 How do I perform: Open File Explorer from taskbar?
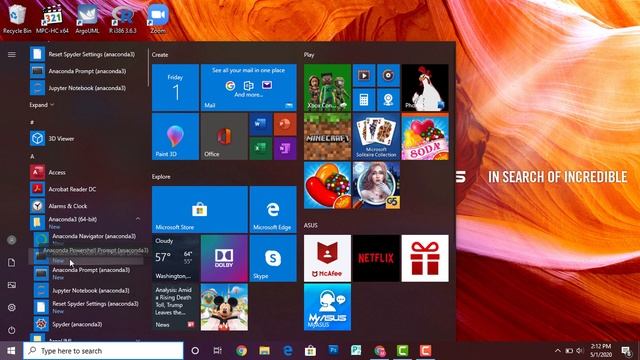264,351
